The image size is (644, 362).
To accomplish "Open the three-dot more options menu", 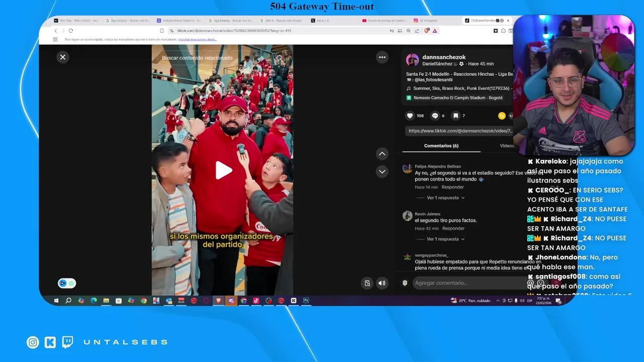I will pyautogui.click(x=382, y=57).
